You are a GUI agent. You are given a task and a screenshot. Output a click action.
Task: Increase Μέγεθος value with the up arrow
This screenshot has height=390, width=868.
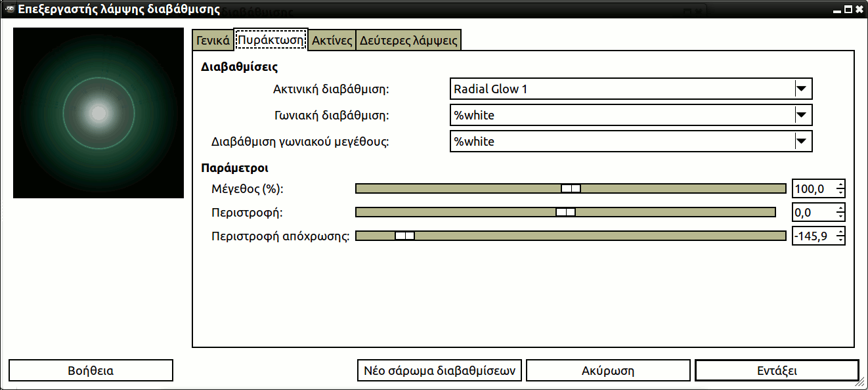(x=840, y=185)
